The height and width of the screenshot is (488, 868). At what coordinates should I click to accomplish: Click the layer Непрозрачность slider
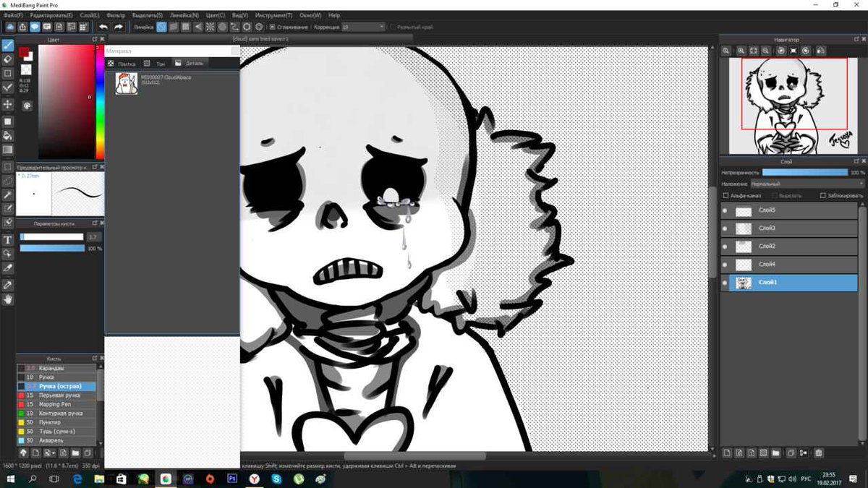point(804,173)
